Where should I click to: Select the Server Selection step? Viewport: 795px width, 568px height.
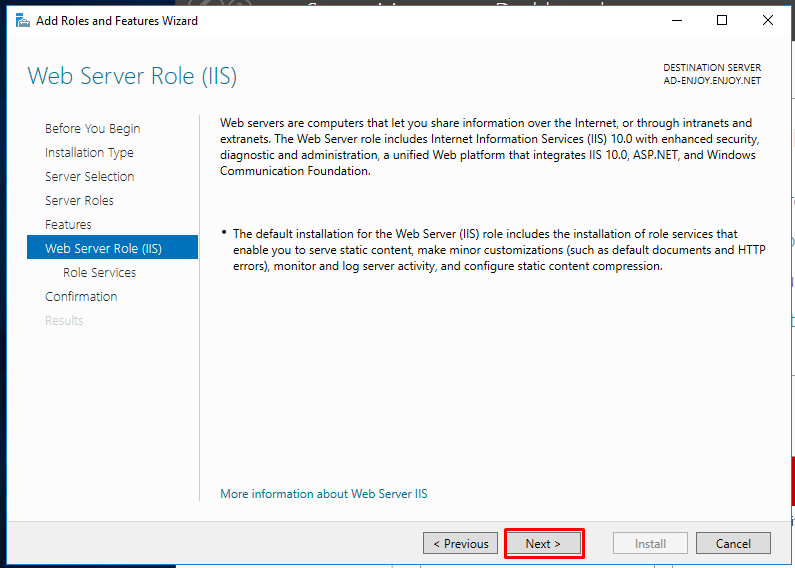90,176
